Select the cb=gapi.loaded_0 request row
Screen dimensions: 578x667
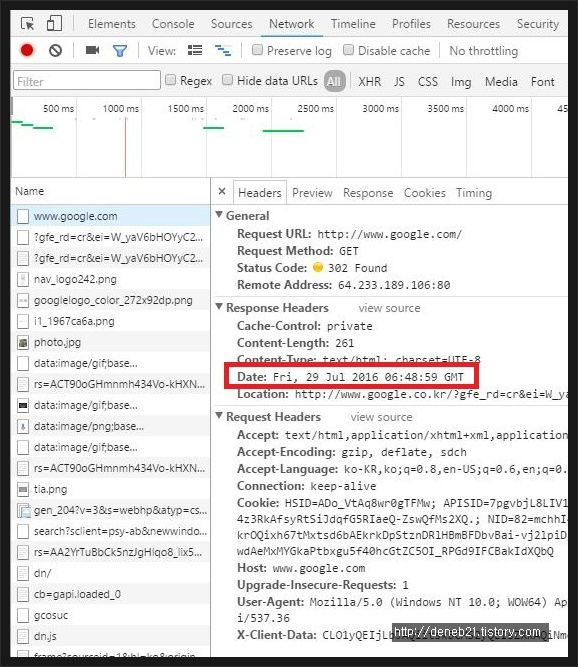pyautogui.click(x=111, y=595)
